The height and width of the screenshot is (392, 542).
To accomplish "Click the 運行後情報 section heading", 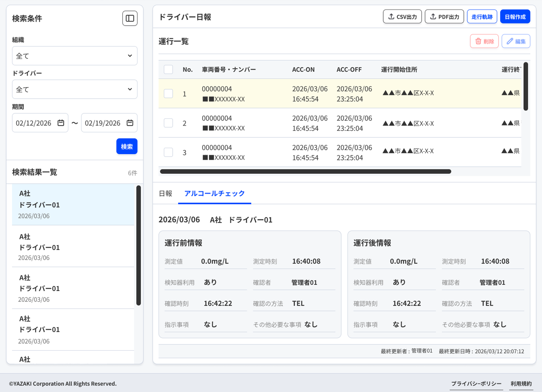I will pyautogui.click(x=372, y=243).
